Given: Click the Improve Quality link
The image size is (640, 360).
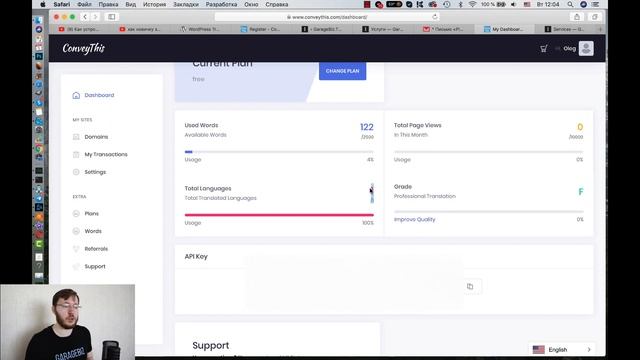Looking at the screenshot, I should [414, 219].
